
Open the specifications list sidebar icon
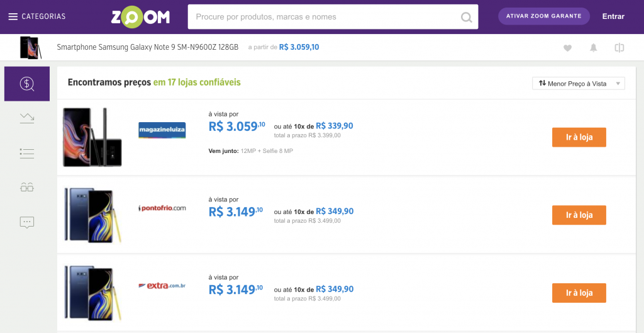27,154
